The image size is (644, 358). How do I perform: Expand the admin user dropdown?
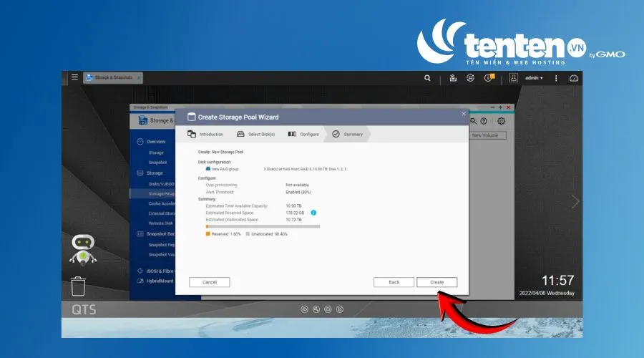click(534, 77)
